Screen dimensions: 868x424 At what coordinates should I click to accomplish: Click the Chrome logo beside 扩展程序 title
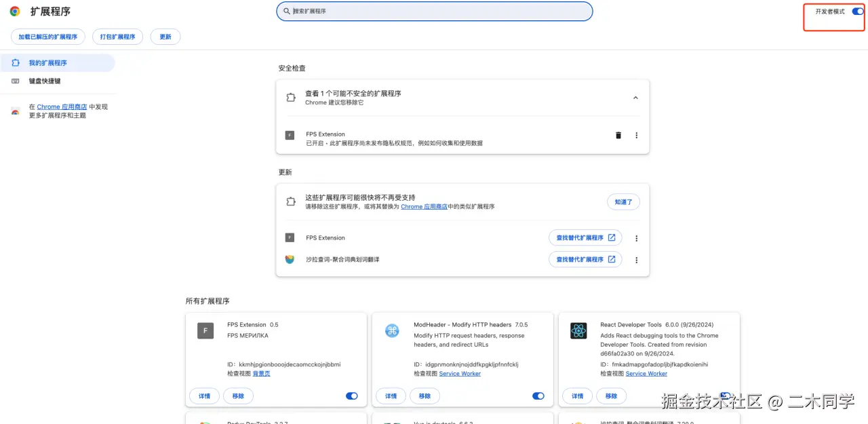point(14,12)
